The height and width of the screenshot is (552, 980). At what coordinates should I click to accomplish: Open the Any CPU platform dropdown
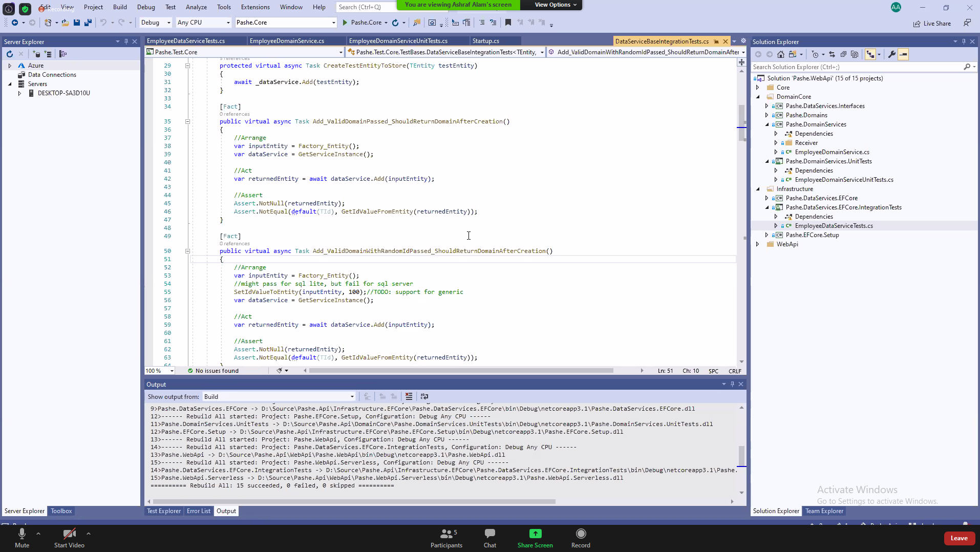tap(204, 23)
